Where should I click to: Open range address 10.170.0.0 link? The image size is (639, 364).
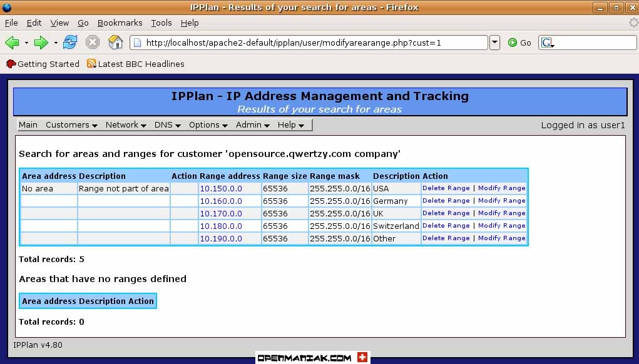click(221, 213)
